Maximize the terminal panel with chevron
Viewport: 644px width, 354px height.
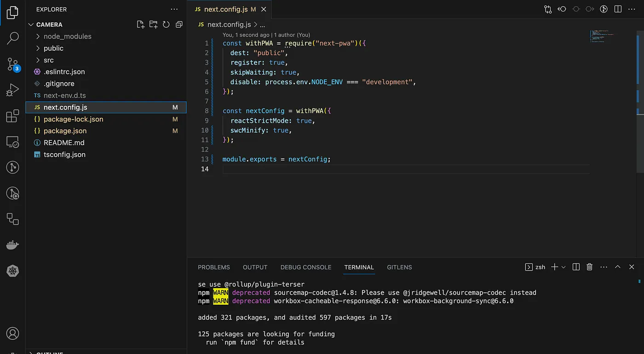pyautogui.click(x=617, y=267)
